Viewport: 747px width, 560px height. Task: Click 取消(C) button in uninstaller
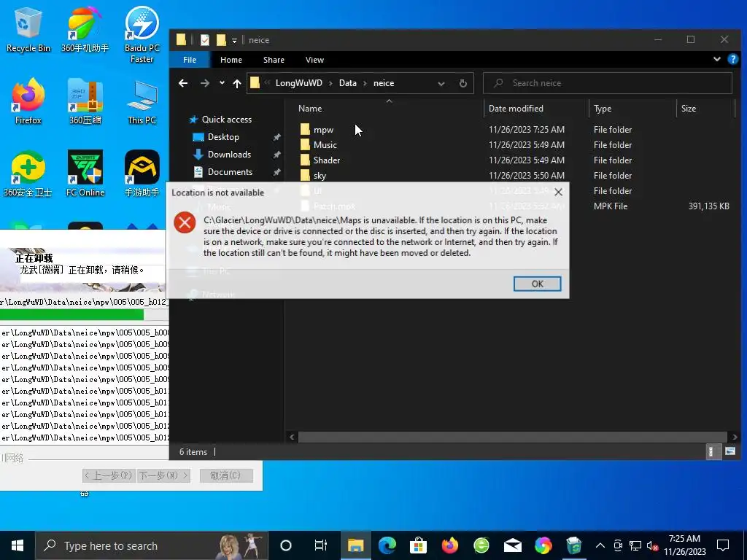pyautogui.click(x=226, y=475)
